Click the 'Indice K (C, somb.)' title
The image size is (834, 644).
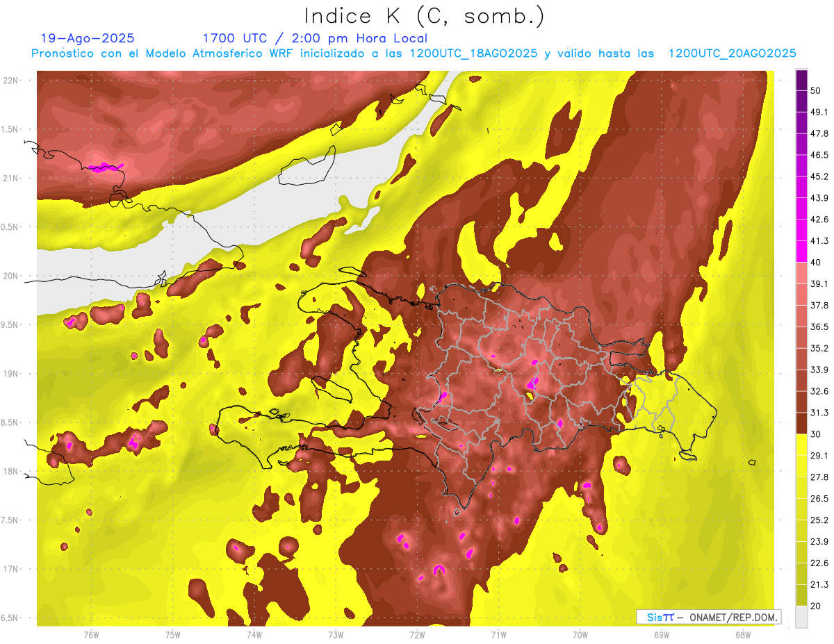click(x=424, y=16)
